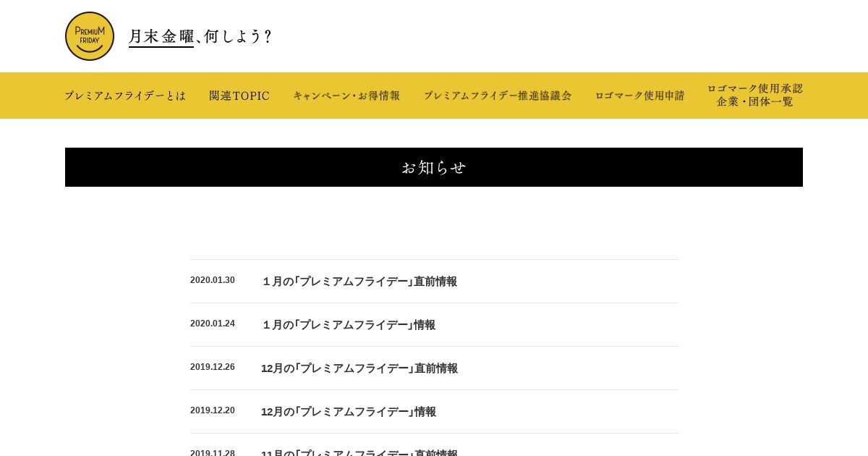This screenshot has height=456, width=868.
Task: Open 12月のプレミアムフライデー直前情報 news item
Action: coord(359,368)
